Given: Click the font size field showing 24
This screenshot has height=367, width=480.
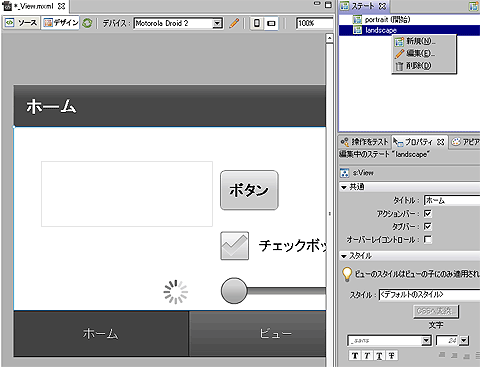Looking at the screenshot, I should coord(447,341).
